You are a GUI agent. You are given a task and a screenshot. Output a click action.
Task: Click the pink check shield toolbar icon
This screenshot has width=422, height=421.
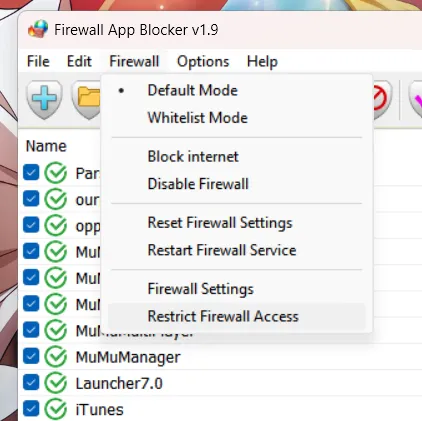[415, 99]
